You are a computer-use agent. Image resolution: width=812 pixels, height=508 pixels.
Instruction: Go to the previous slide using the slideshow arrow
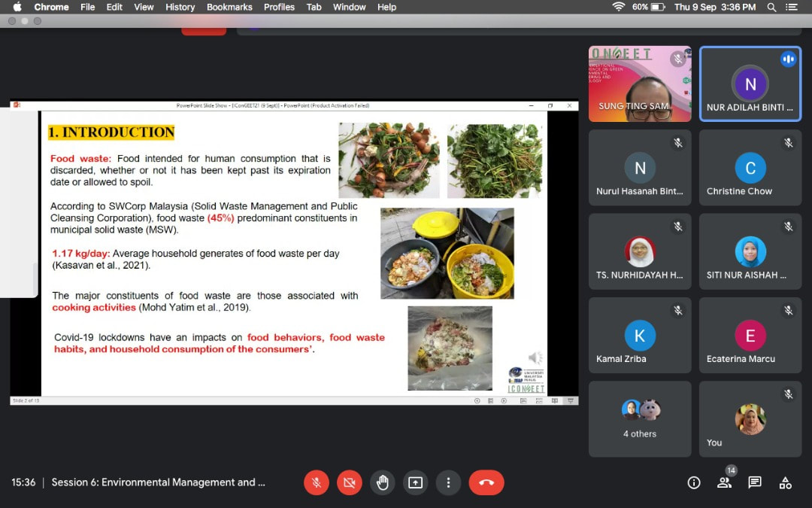click(x=477, y=401)
